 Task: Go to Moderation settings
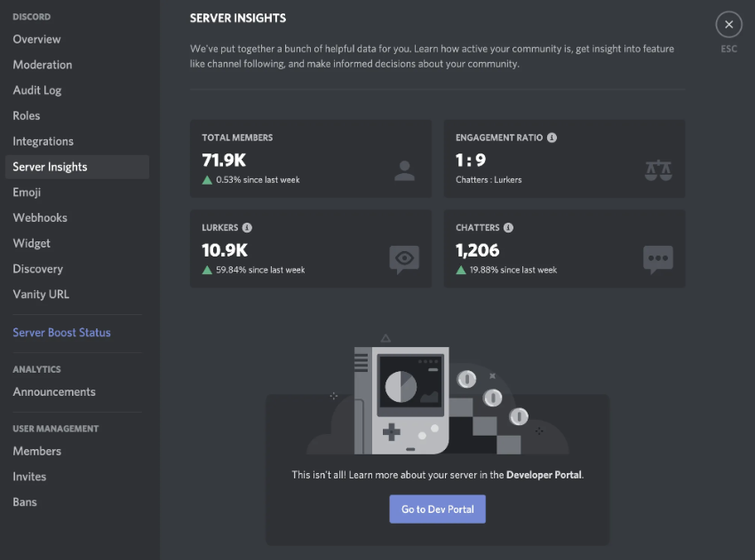point(43,65)
